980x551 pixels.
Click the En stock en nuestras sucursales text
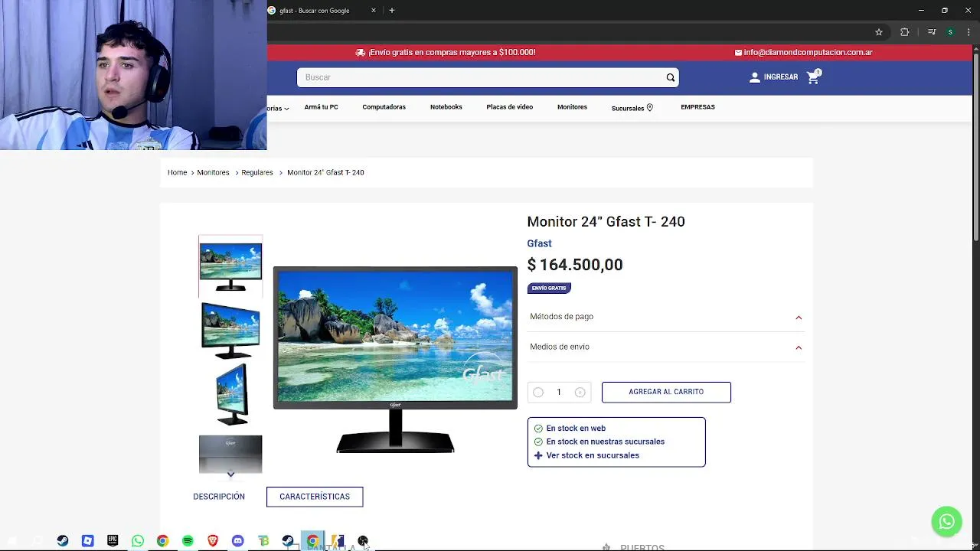pos(605,442)
